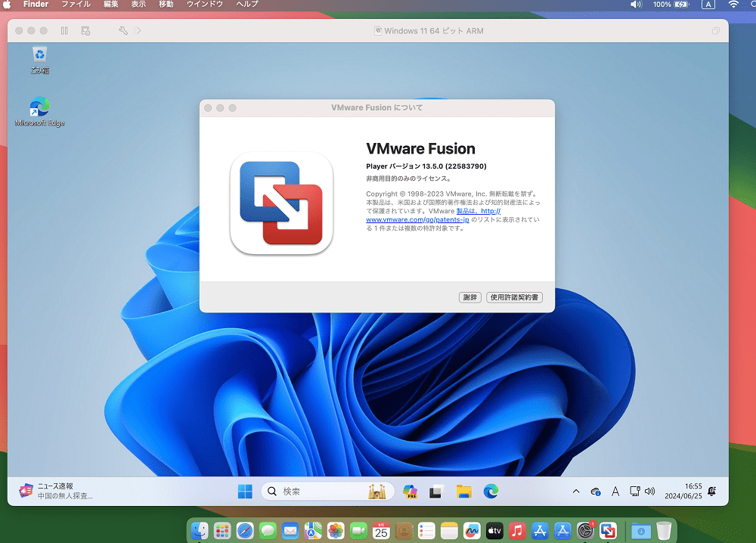Screen dimensions: 756x543
Task: Open the network tray icon in Windows
Action: click(634, 492)
